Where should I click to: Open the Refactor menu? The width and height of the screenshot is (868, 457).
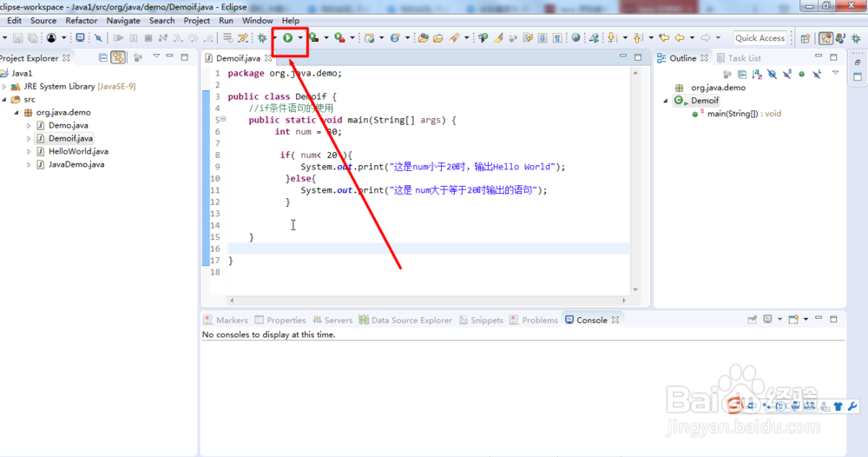point(82,21)
